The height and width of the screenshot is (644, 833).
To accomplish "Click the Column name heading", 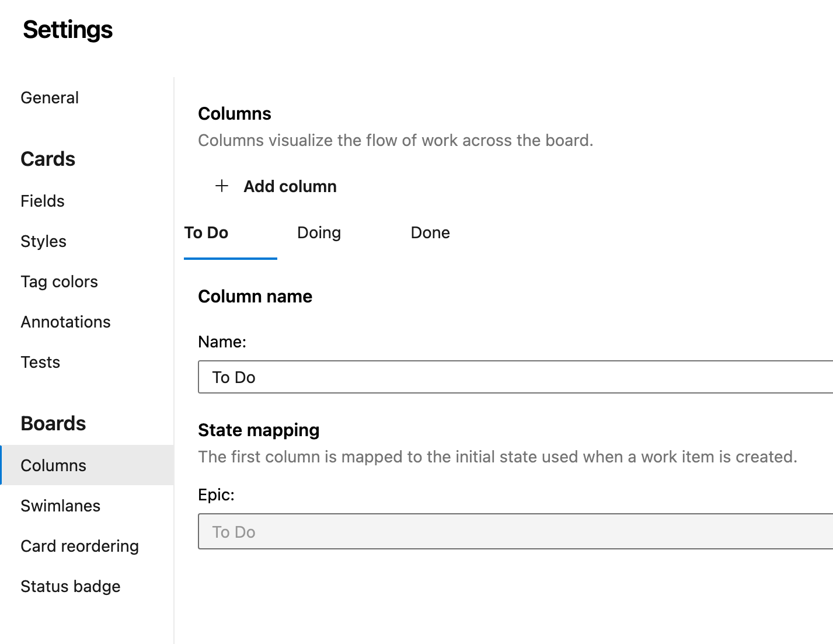I will point(255,296).
